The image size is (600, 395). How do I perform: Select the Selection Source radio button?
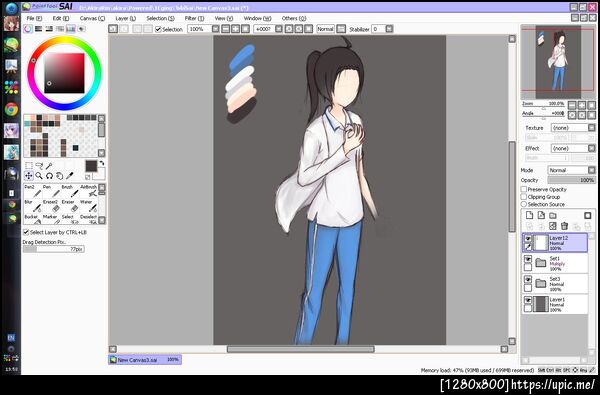coord(524,204)
